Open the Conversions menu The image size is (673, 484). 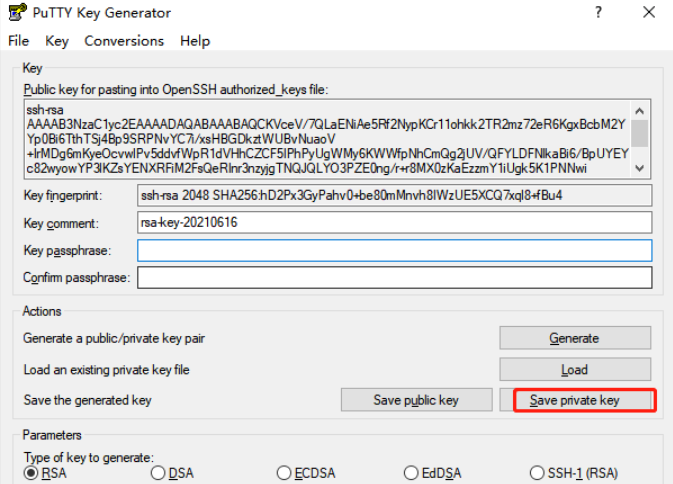coord(124,41)
